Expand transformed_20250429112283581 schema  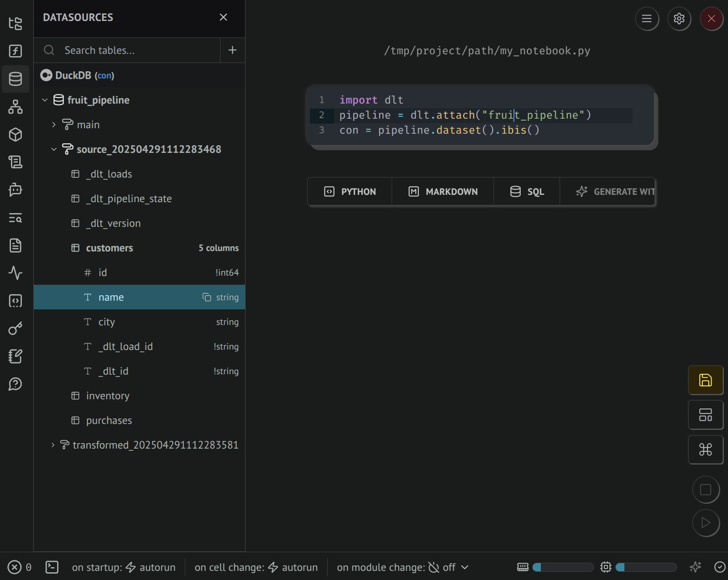pyautogui.click(x=53, y=445)
